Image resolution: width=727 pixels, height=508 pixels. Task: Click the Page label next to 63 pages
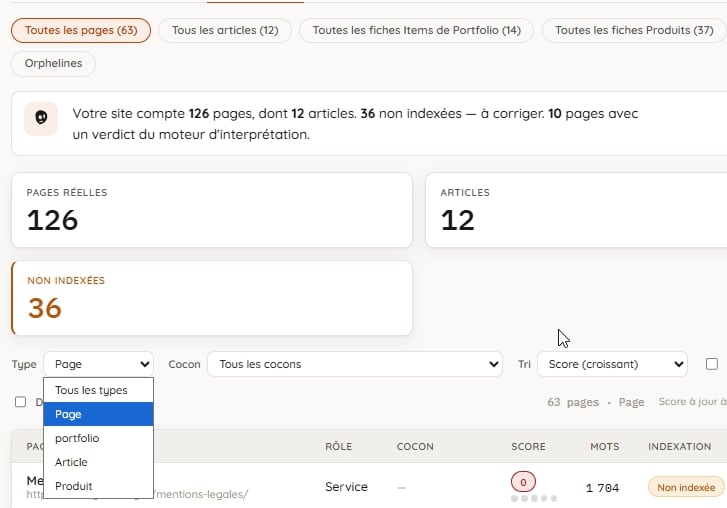pyautogui.click(x=631, y=402)
